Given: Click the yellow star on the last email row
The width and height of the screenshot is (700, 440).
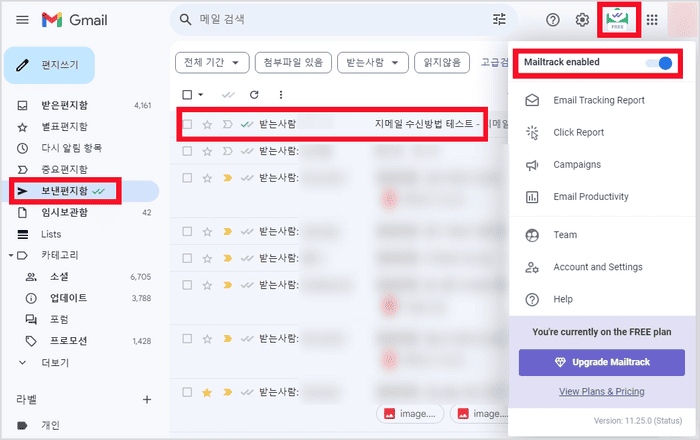Looking at the screenshot, I should [207, 392].
